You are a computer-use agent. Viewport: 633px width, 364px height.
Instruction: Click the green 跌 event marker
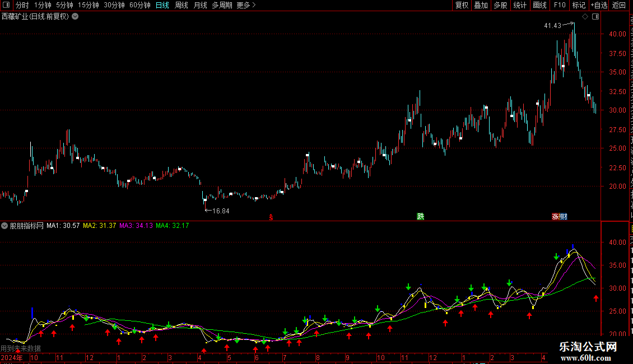click(420, 216)
